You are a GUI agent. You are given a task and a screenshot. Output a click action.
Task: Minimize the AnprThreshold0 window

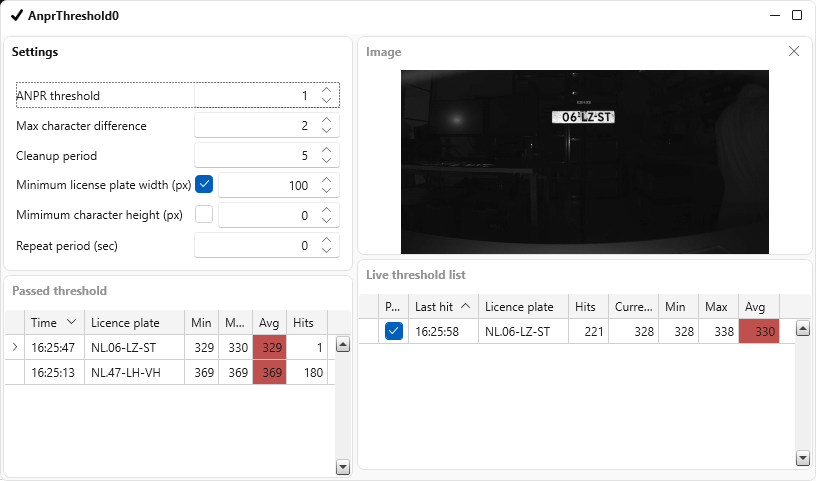[775, 16]
